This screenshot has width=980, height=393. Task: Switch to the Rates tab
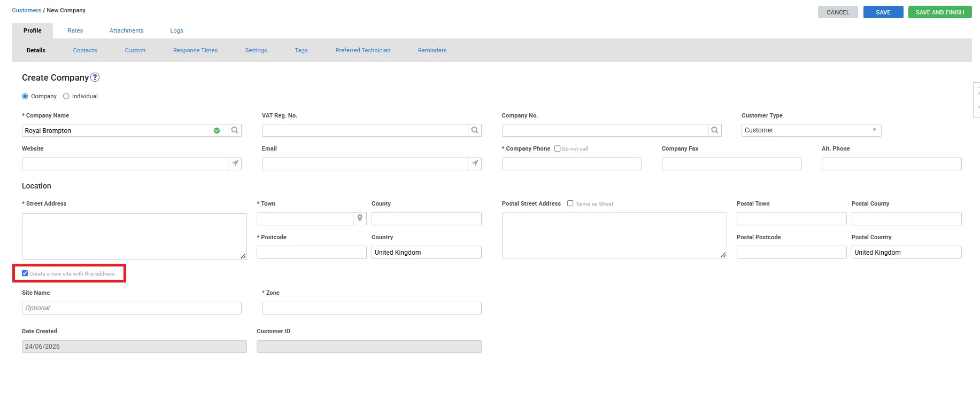point(75,30)
